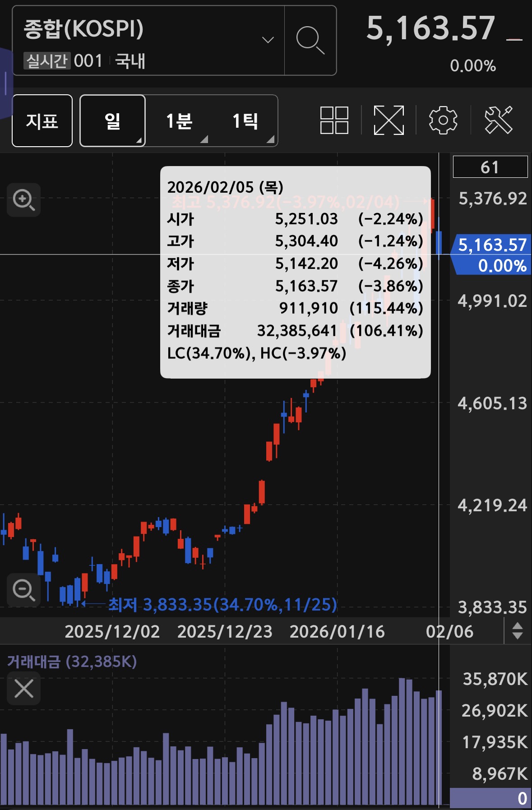The width and height of the screenshot is (532, 810).
Task: Close the 거래대금 volume panel with X
Action: [24, 688]
